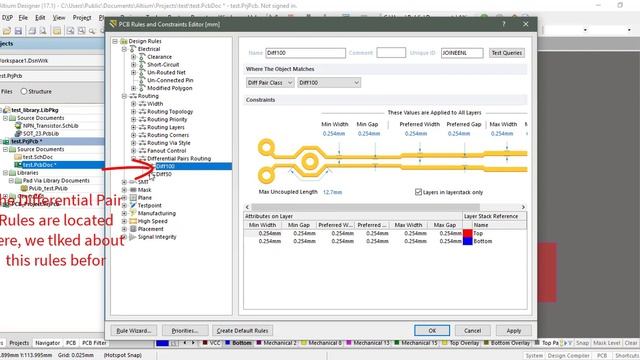The image size is (640, 360).
Task: Click the Comment input field
Action: [x=391, y=53]
